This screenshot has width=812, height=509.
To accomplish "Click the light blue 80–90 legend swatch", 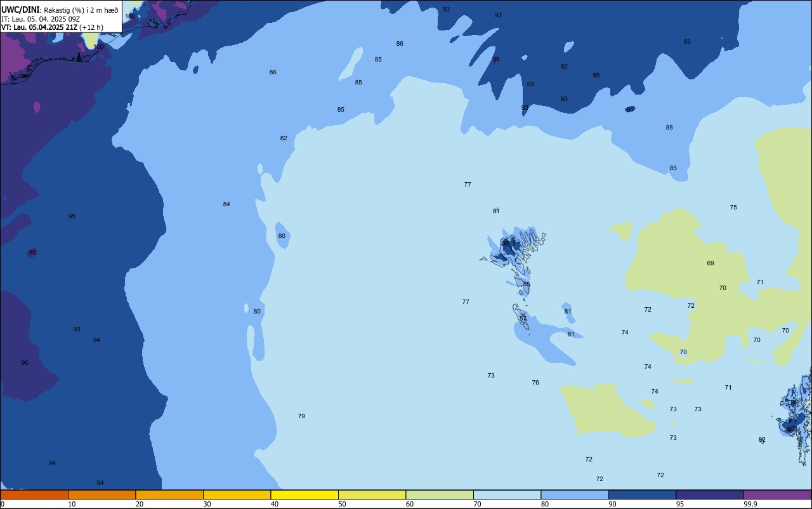I will [575, 494].
